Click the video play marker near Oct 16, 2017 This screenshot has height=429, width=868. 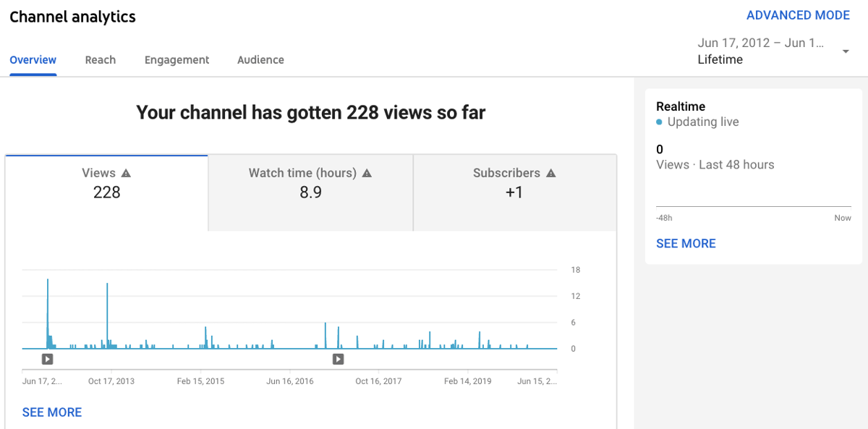[x=338, y=359]
